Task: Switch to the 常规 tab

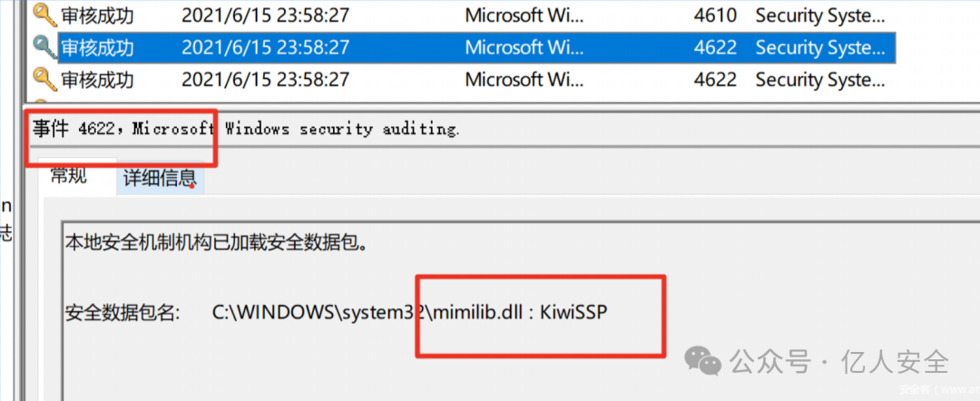Action: 69,176
